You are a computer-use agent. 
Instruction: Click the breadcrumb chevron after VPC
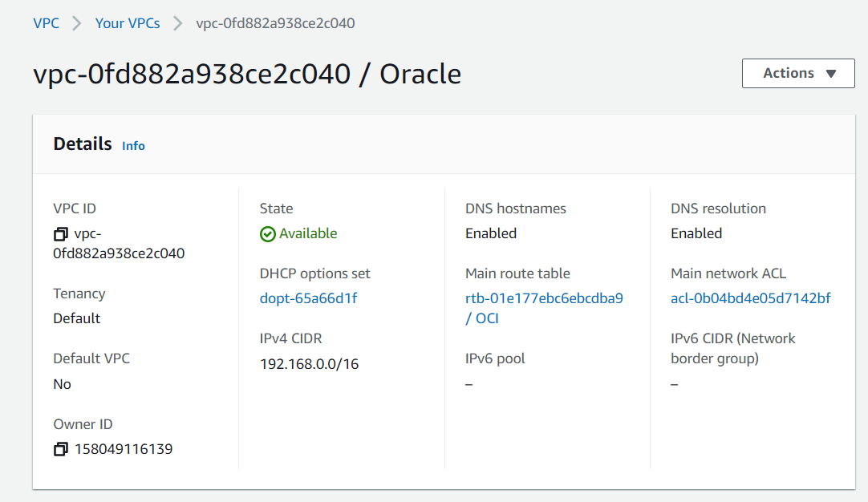click(77, 23)
